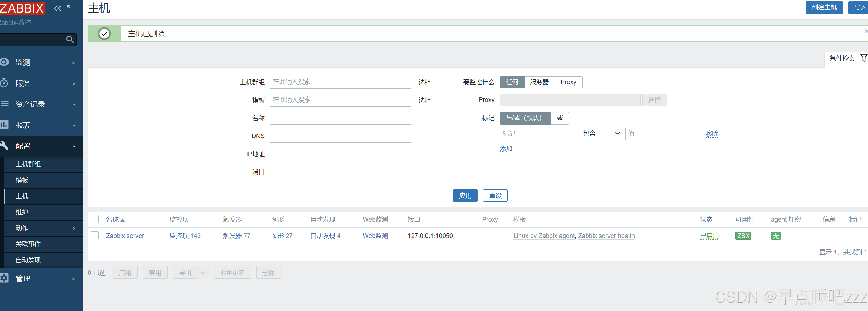Select Proxy monitored-by option
The width and height of the screenshot is (868, 311).
coord(568,82)
